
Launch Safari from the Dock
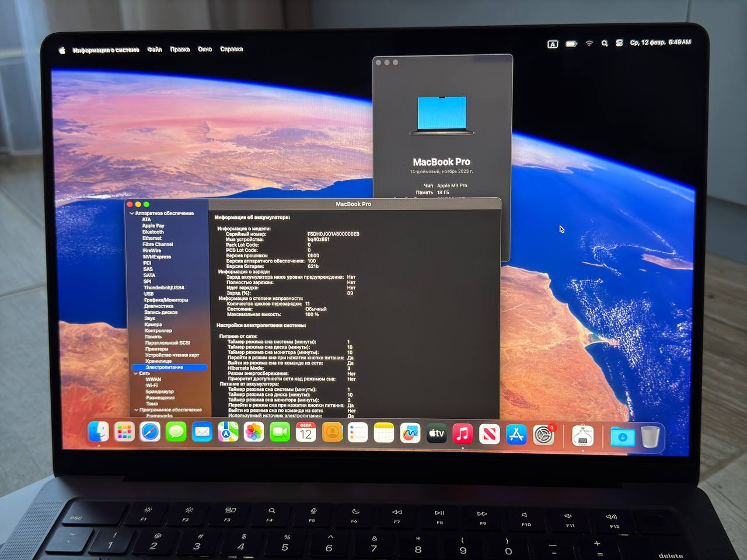click(x=150, y=432)
